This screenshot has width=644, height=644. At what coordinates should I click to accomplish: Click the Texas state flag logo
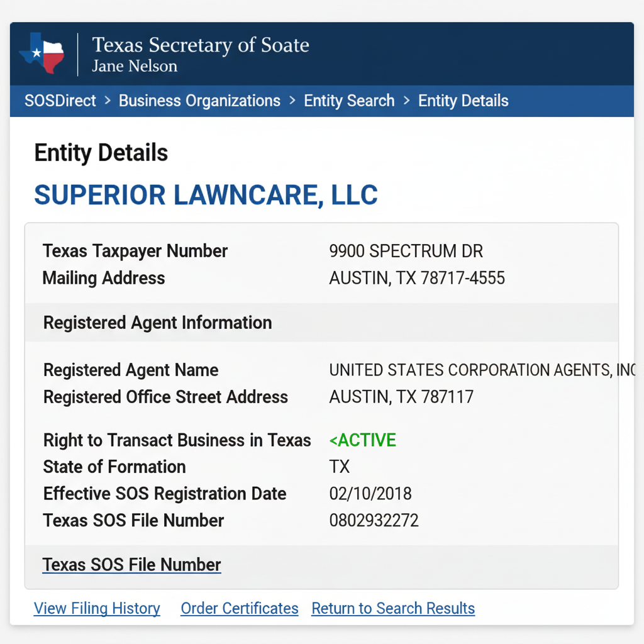point(42,53)
